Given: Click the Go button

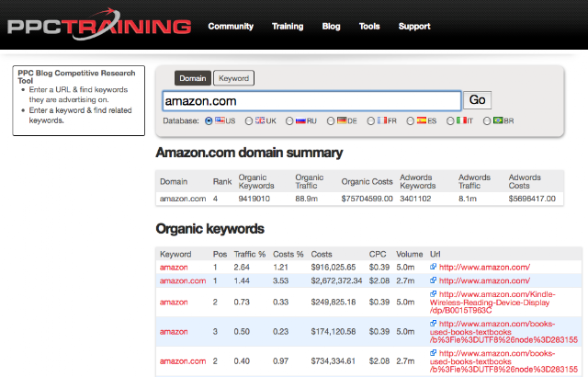Looking at the screenshot, I should click(x=478, y=100).
